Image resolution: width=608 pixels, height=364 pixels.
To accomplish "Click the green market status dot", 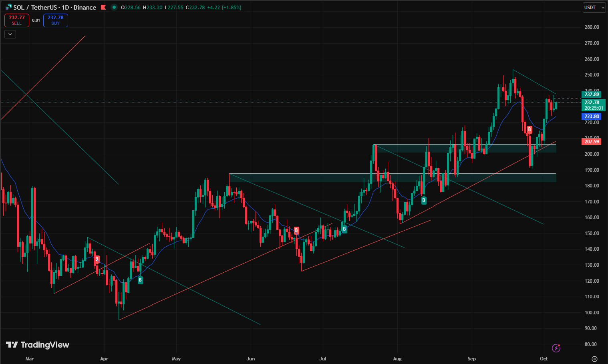I will (x=114, y=7).
